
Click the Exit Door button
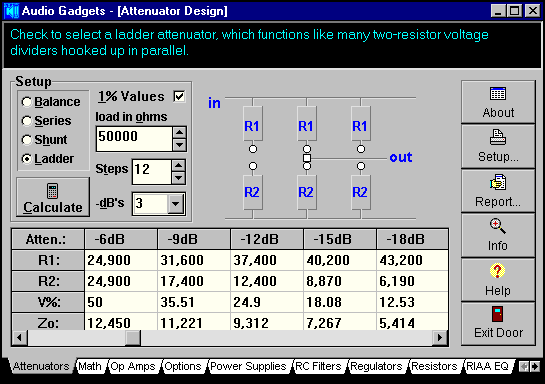pos(498,324)
